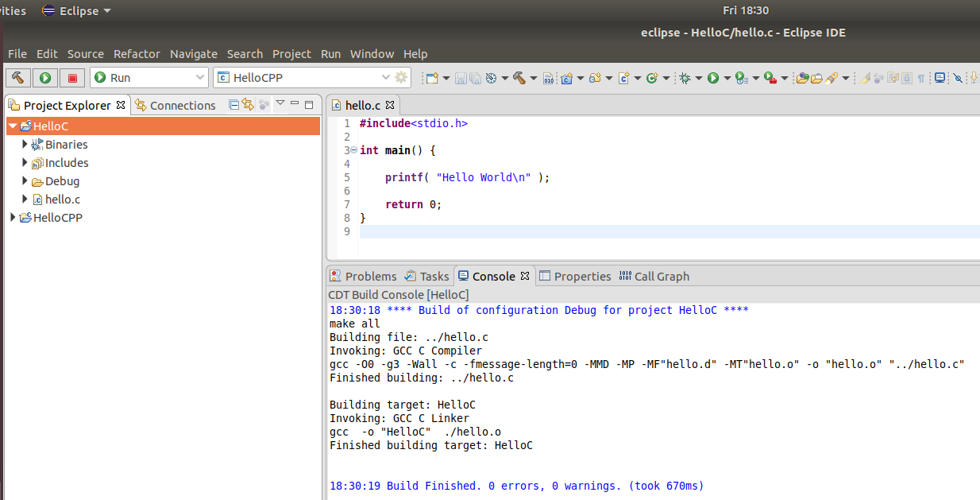Click the green Run icon in main toolbar
The width and height of the screenshot is (980, 500).
(713, 78)
